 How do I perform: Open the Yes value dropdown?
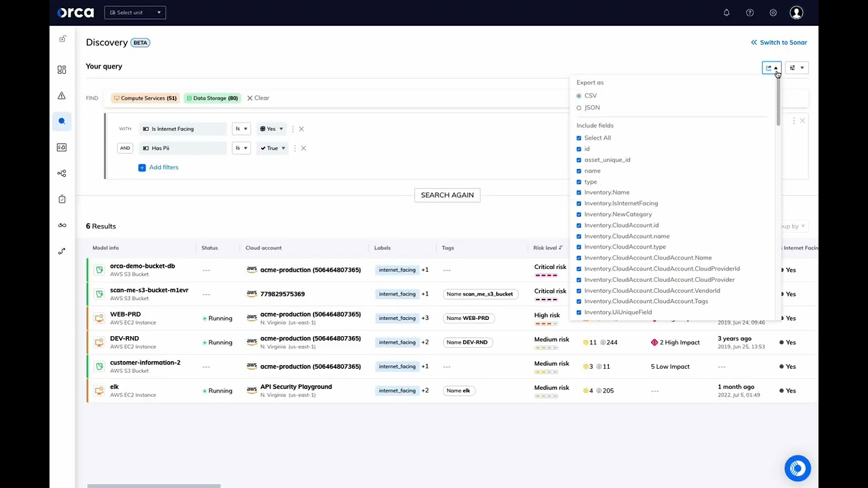tap(271, 129)
